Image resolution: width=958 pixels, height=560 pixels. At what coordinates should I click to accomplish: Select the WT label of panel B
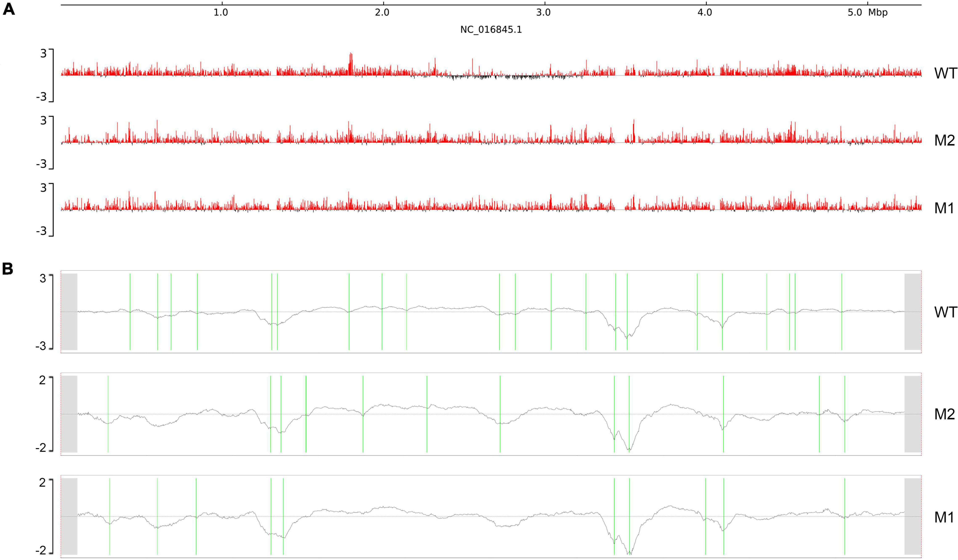945,312
